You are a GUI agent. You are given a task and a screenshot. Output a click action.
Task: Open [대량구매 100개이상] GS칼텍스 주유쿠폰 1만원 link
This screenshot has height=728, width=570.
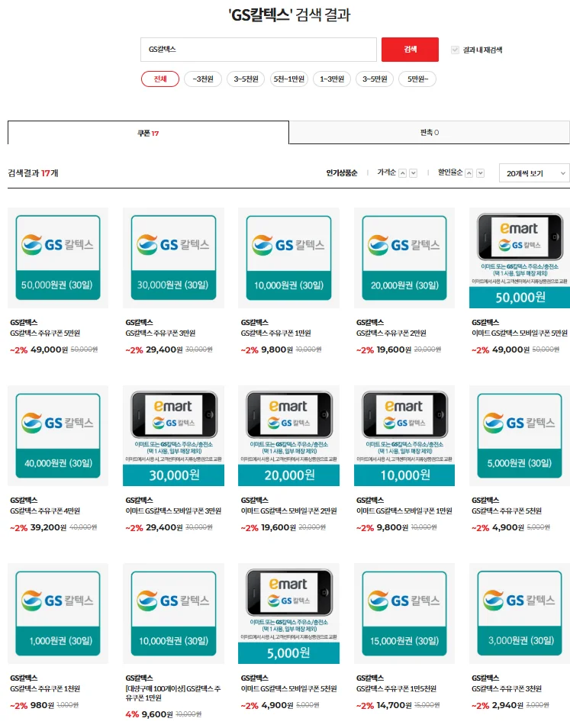click(172, 693)
